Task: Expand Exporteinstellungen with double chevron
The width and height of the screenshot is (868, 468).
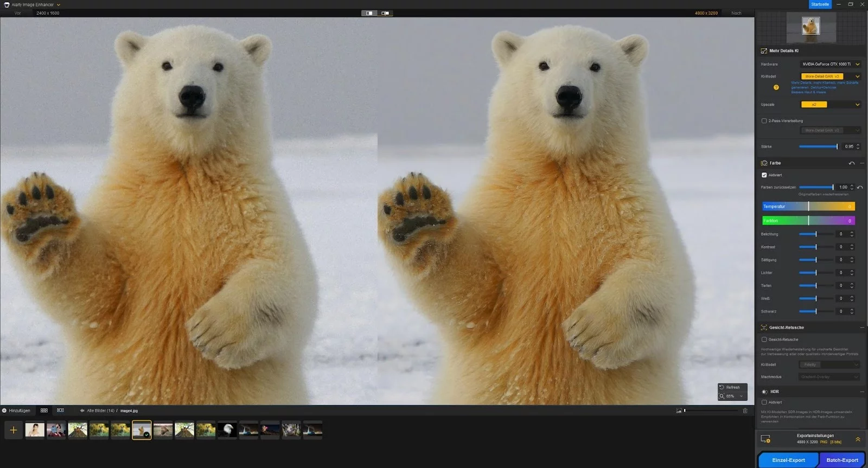Action: (858, 439)
